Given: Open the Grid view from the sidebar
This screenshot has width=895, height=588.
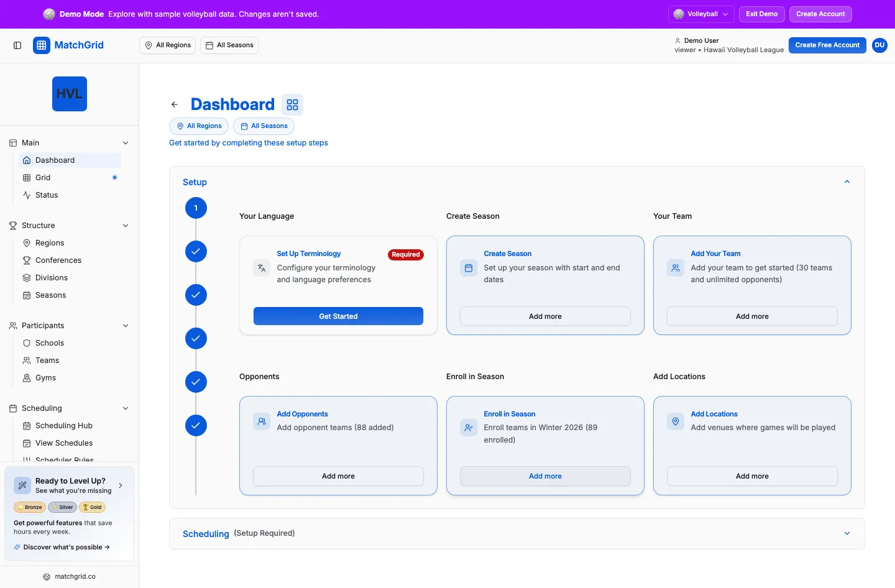Looking at the screenshot, I should coord(44,177).
